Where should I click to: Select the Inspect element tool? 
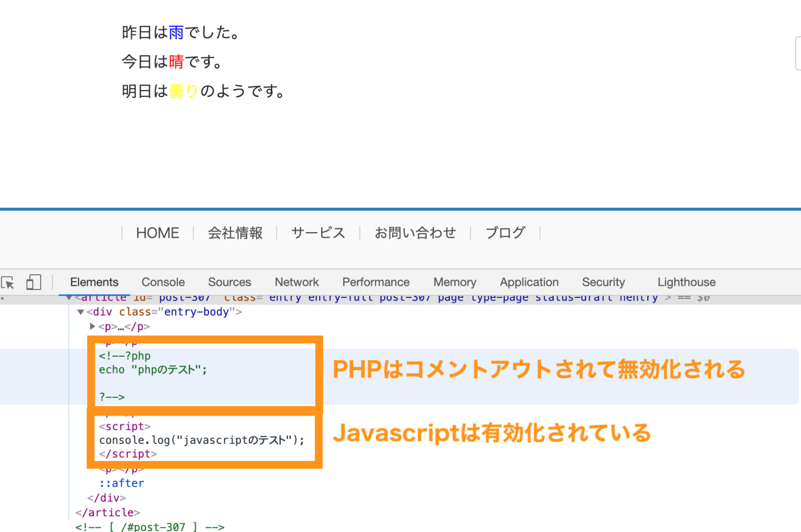click(8, 282)
